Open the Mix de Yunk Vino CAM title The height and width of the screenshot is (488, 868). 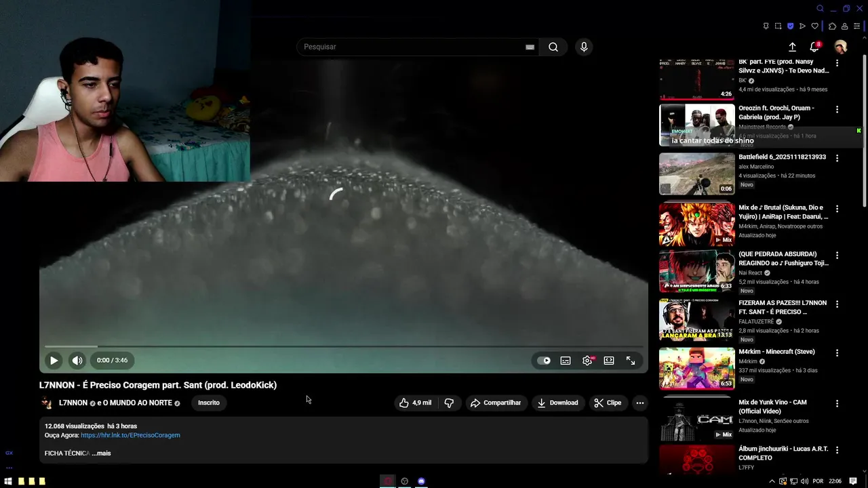(772, 407)
